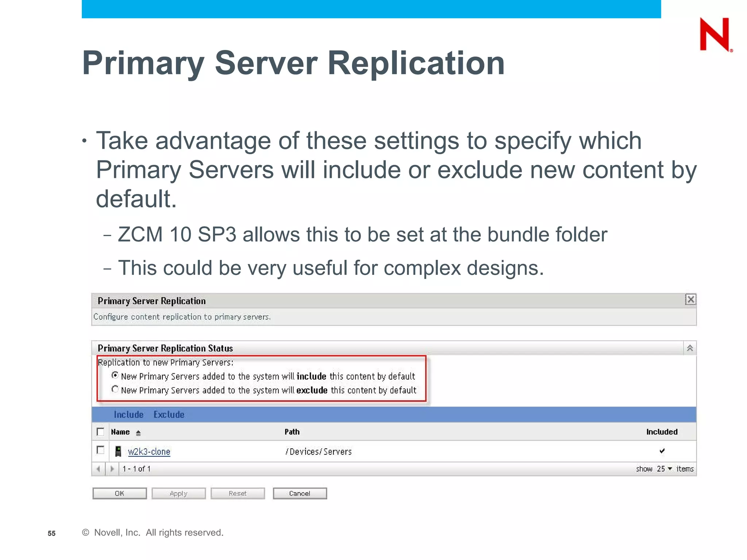Go to previous page arrow

(x=98, y=469)
